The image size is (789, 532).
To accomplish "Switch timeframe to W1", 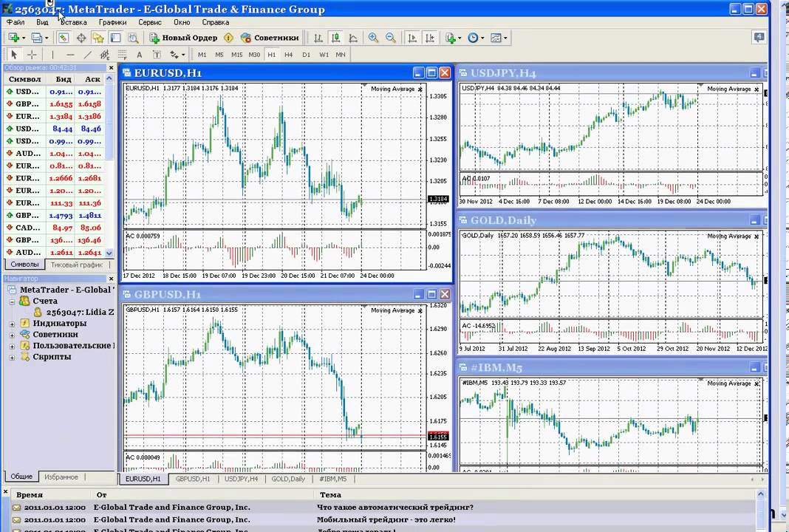I will tap(324, 55).
